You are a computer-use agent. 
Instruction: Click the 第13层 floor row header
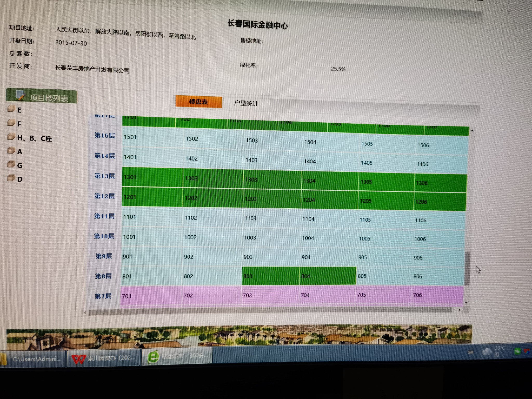pyautogui.click(x=104, y=176)
